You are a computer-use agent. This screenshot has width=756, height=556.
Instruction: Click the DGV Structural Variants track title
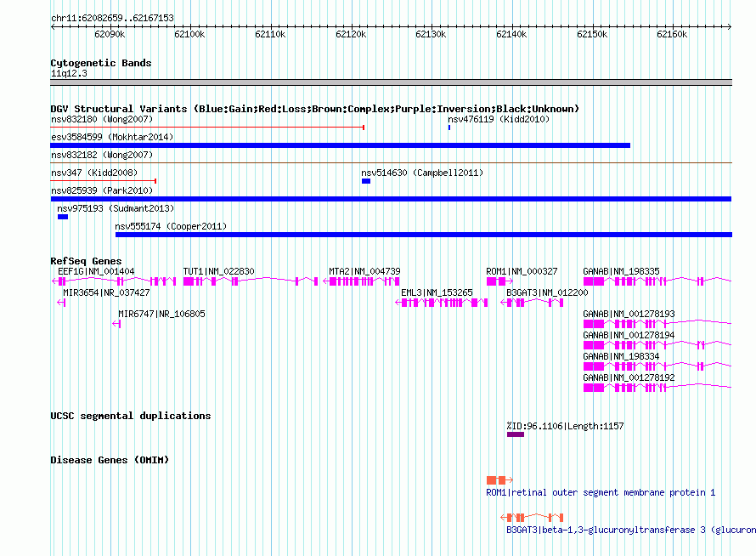315,109
